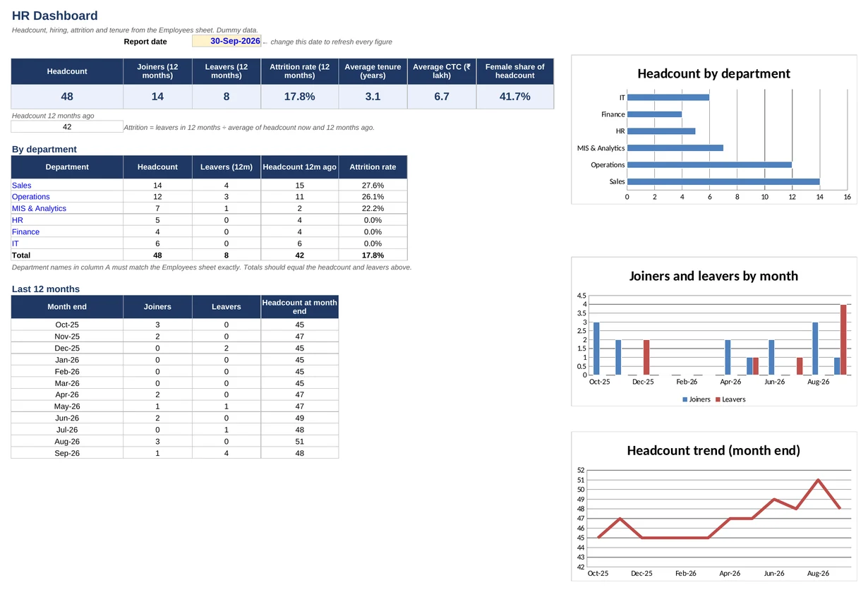Screen dimensions: 868x592
Task: Click the Department column header
Action: click(67, 167)
